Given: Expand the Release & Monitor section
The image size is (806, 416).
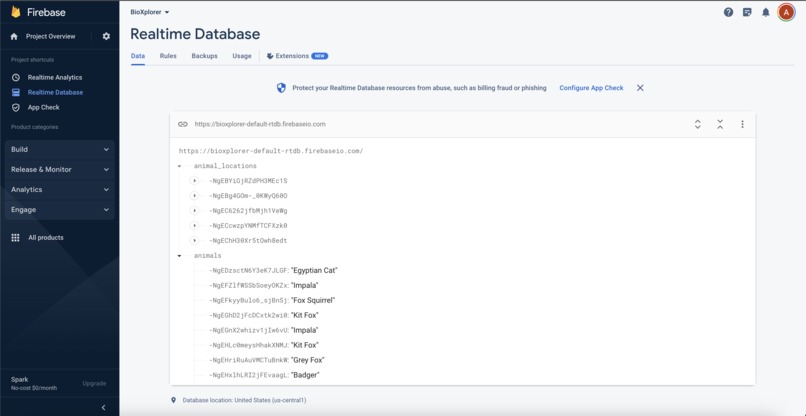Looking at the screenshot, I should [60, 170].
